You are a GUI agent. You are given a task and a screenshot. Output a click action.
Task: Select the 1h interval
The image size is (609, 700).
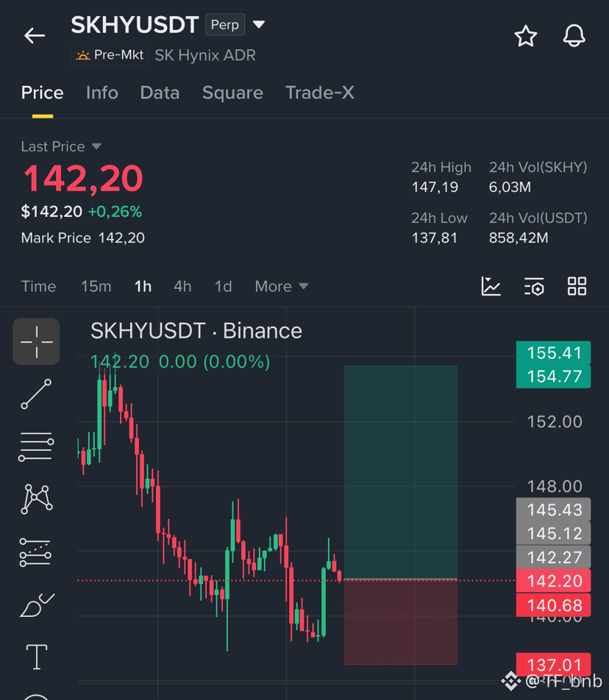pos(143,286)
